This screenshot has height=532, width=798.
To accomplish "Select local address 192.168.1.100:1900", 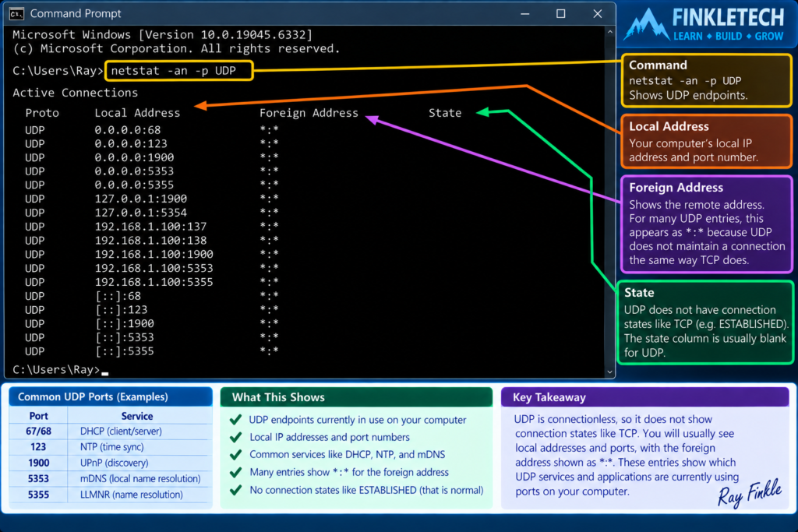I will click(x=154, y=254).
